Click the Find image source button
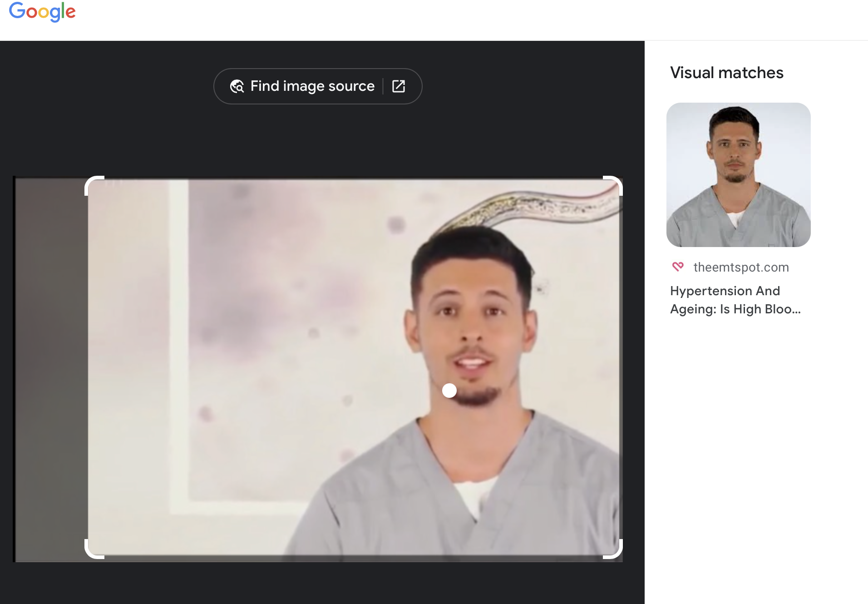The image size is (868, 604). [317, 86]
